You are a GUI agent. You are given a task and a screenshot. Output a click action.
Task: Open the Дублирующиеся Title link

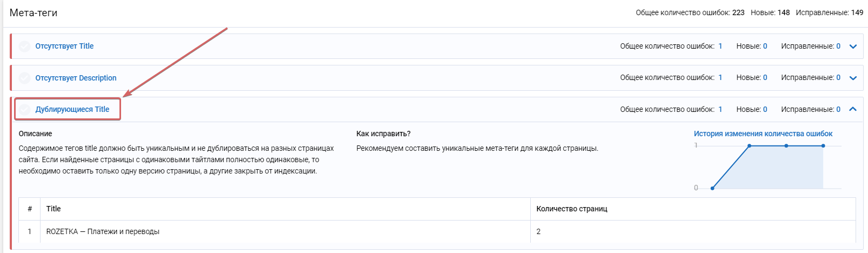[x=72, y=109]
